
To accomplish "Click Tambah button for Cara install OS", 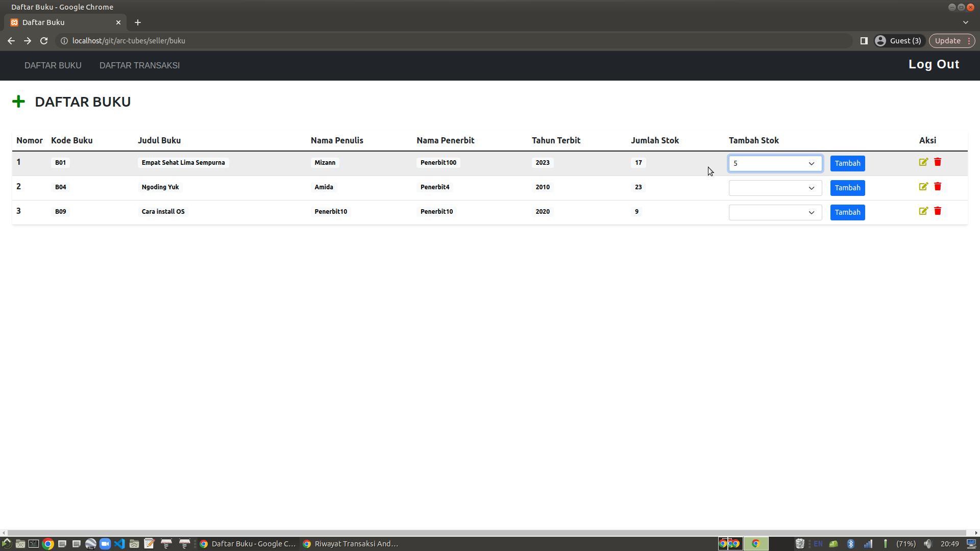I will click(847, 212).
